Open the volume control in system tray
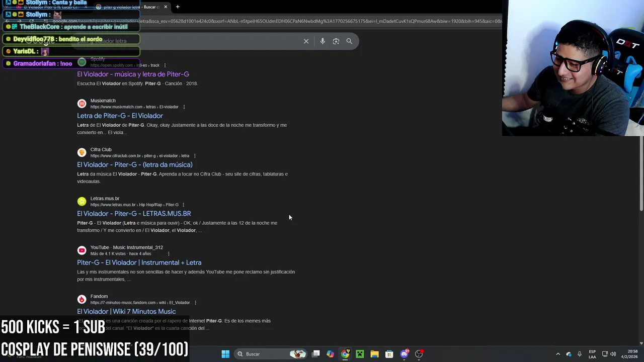 613,354
